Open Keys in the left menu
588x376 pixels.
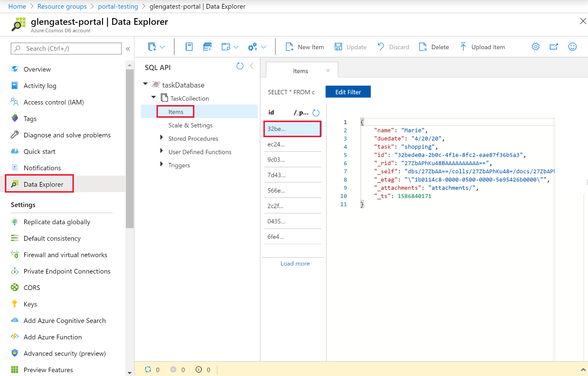[30, 304]
